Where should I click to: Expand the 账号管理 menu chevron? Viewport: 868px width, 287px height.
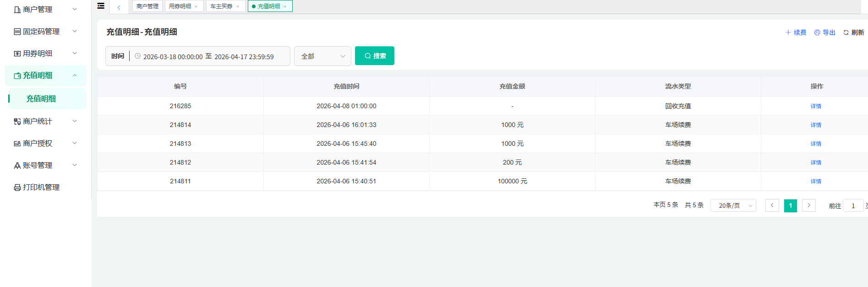pos(75,165)
